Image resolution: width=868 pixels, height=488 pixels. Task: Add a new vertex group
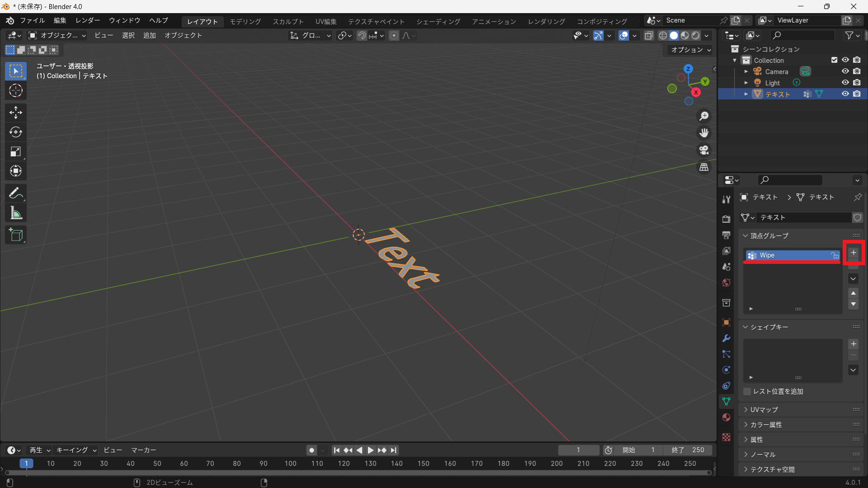pyautogui.click(x=853, y=253)
